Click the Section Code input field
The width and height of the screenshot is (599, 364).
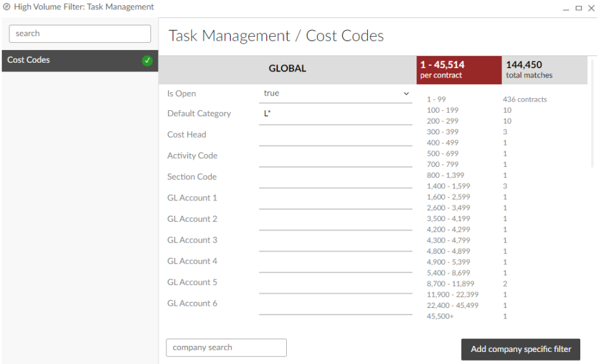click(336, 178)
